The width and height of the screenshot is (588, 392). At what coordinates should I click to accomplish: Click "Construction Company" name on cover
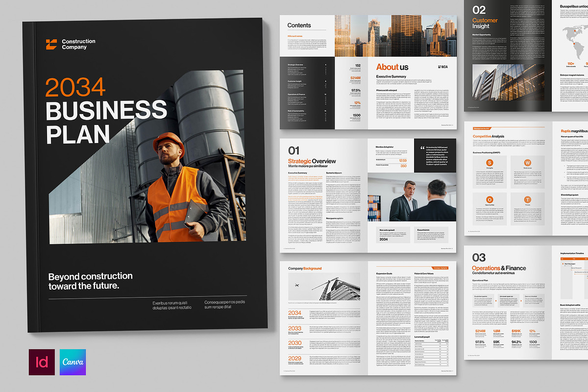78,44
